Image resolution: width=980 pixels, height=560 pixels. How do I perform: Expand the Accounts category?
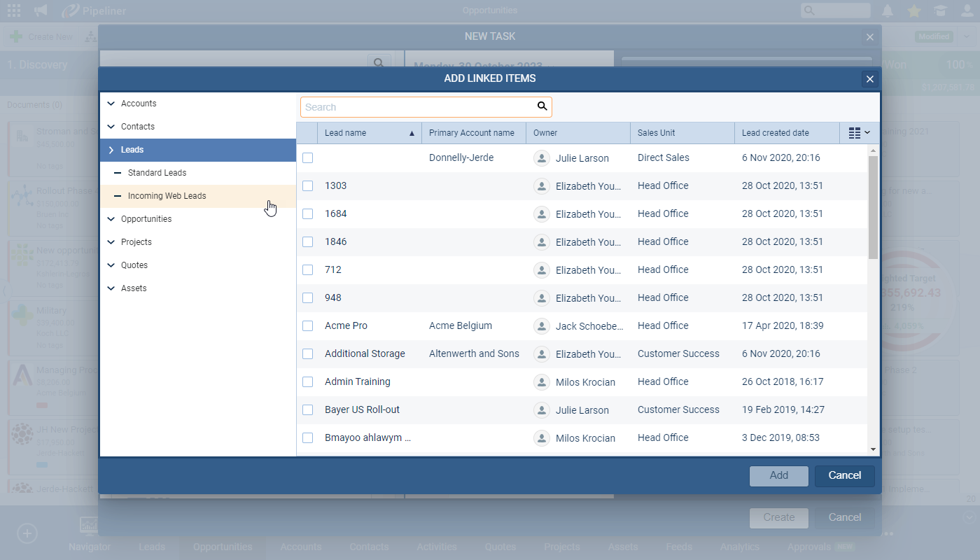pos(111,104)
